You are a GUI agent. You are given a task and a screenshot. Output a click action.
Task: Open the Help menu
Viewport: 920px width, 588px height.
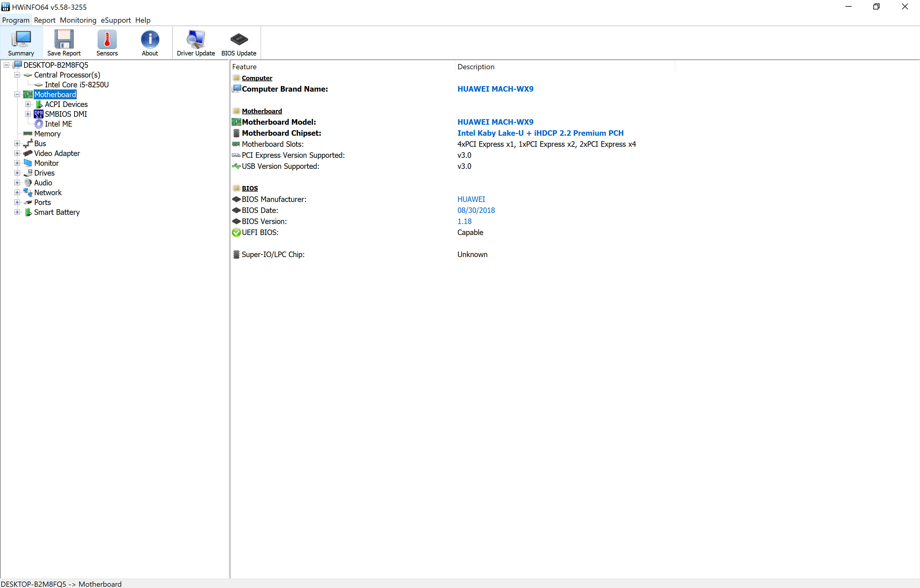pos(143,20)
